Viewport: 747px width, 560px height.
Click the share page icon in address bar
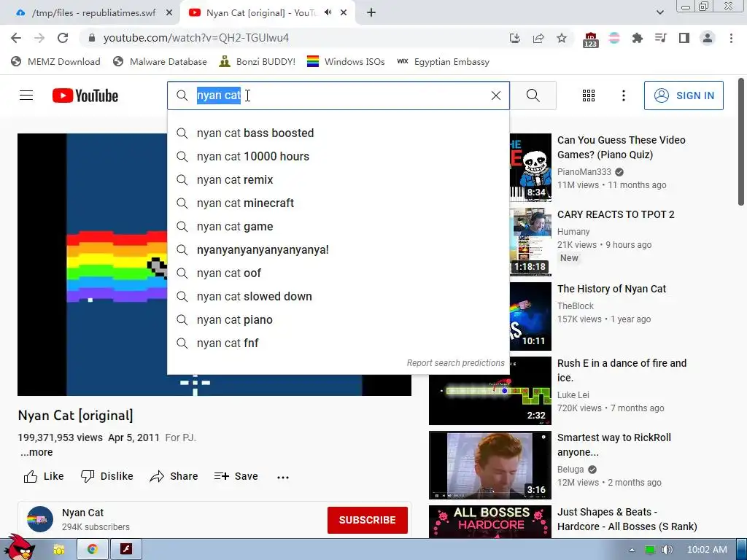pos(538,38)
